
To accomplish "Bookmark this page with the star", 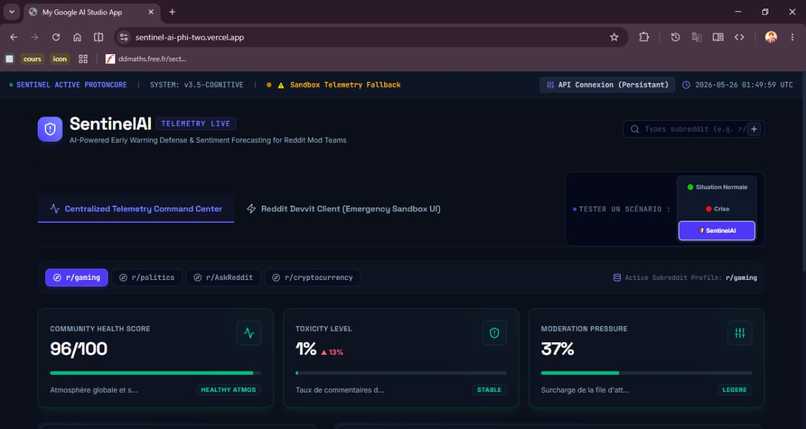I will [x=614, y=37].
